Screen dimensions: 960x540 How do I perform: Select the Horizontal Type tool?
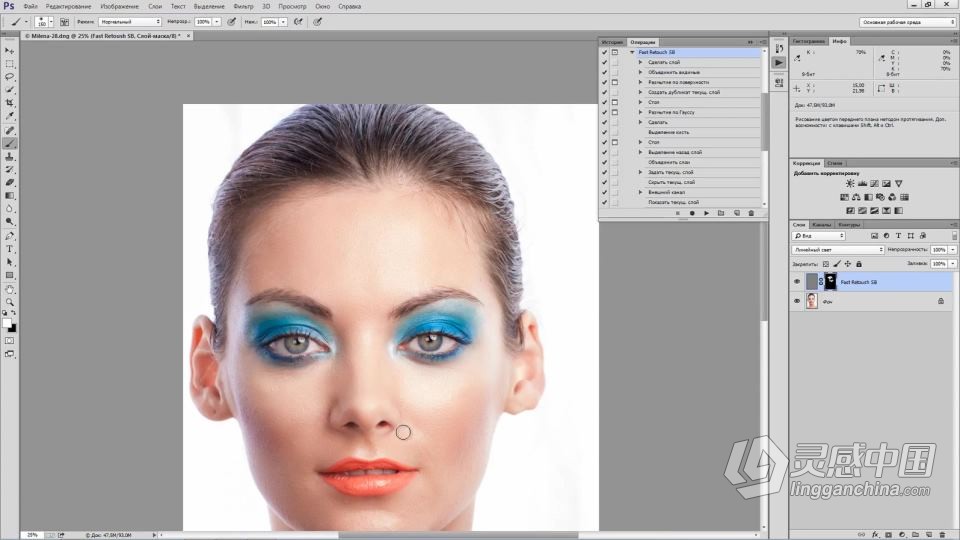(x=10, y=248)
